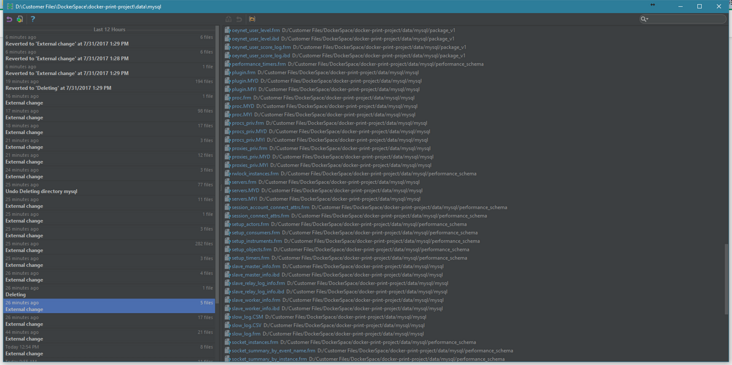Select proxies_priv.MYI file entry
The image size is (732, 365).
pyautogui.click(x=250, y=165)
